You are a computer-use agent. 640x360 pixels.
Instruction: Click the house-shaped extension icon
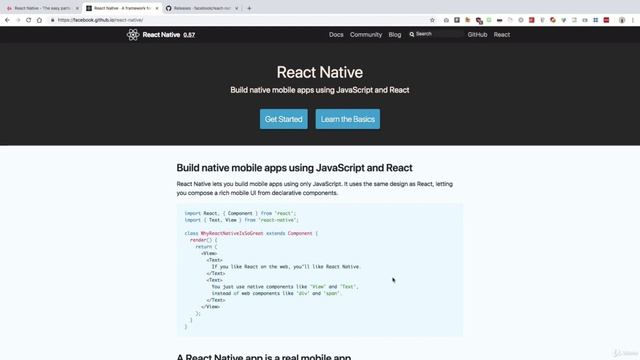[446, 20]
